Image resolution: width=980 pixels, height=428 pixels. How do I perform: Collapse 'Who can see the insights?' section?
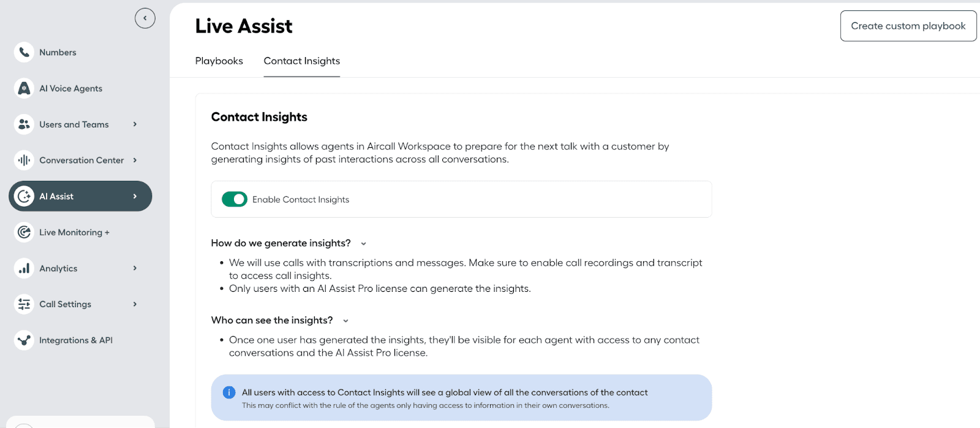[x=345, y=320]
